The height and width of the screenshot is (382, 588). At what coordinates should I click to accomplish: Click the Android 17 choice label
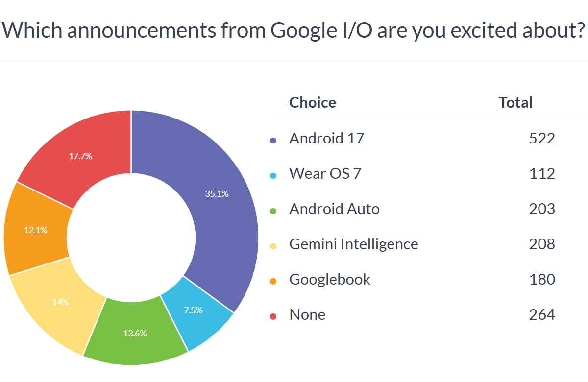(327, 139)
